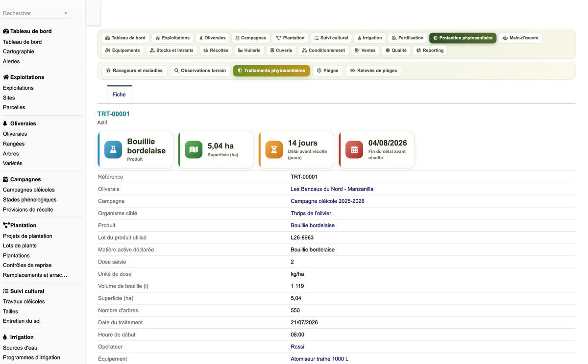
Task: Click the treatment date 21/07/2026
Action: click(x=304, y=322)
